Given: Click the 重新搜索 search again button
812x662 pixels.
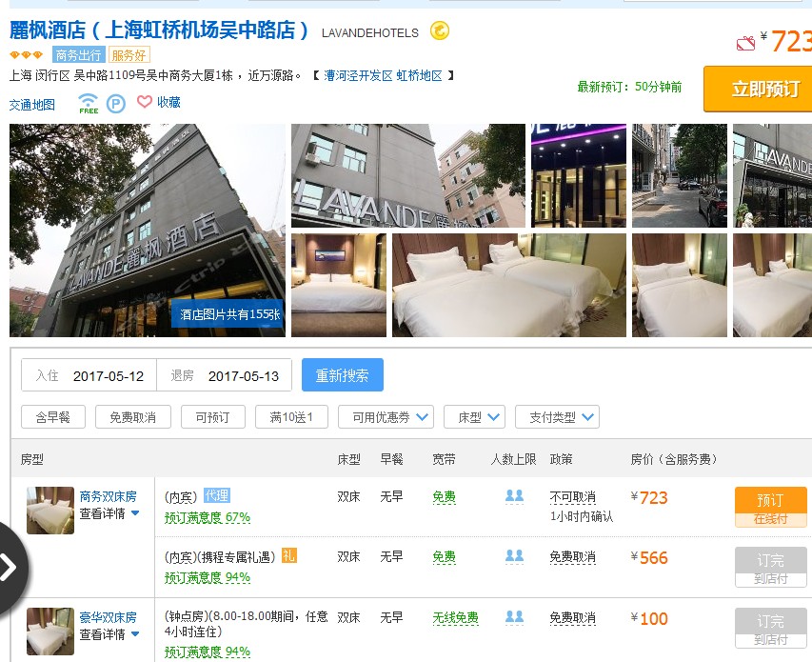Looking at the screenshot, I should (x=343, y=375).
